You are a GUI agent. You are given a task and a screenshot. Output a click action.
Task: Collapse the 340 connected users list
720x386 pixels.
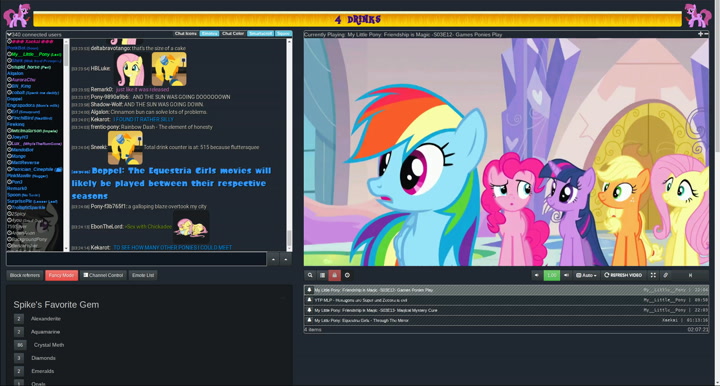9,34
